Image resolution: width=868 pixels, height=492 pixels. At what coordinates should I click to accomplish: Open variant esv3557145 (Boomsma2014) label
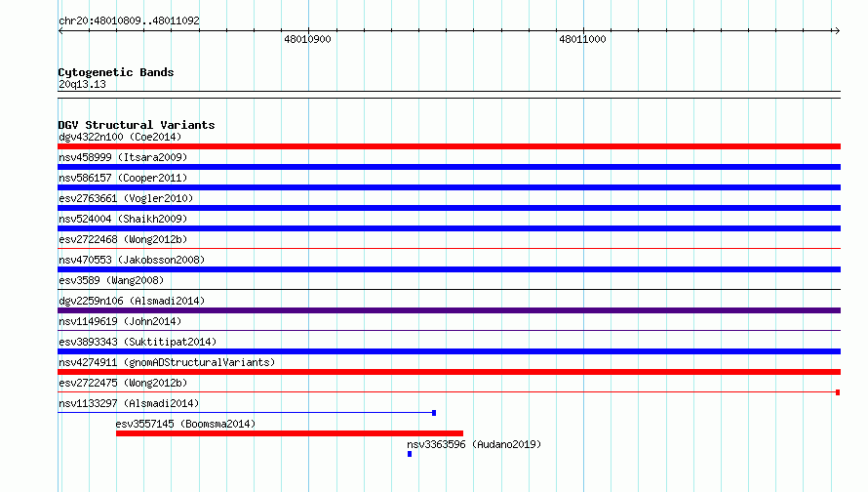pyautogui.click(x=185, y=424)
